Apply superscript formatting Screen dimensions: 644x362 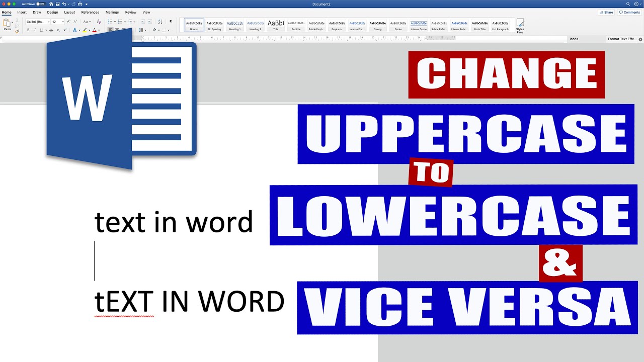pyautogui.click(x=65, y=30)
